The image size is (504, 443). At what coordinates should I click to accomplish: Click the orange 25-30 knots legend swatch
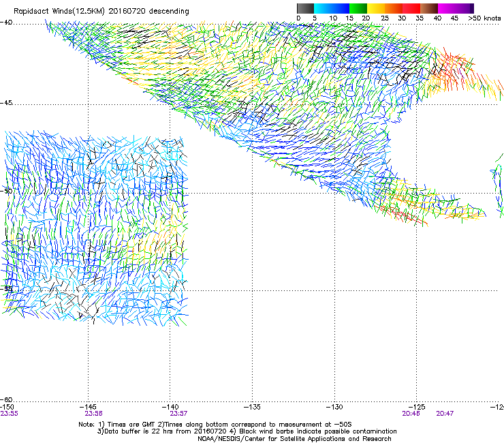coord(394,8)
